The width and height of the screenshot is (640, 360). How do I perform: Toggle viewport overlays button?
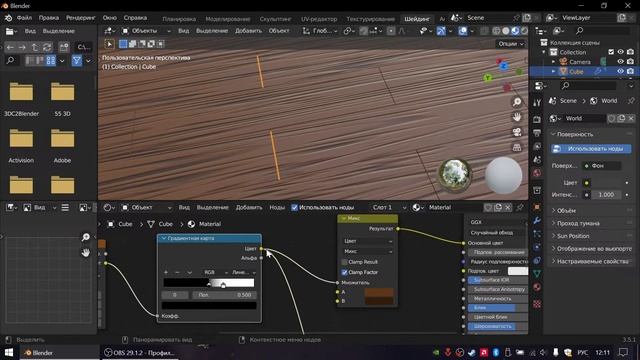click(462, 31)
